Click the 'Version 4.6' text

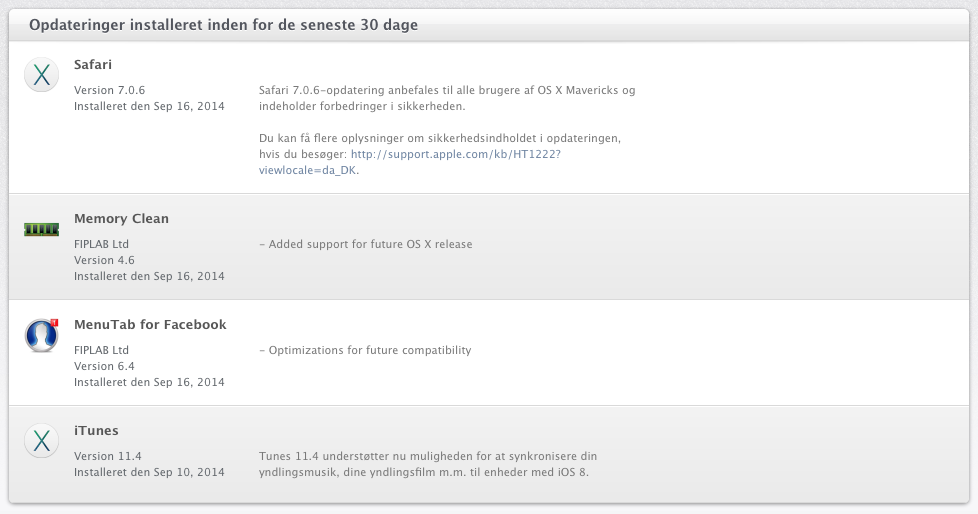tap(104, 260)
